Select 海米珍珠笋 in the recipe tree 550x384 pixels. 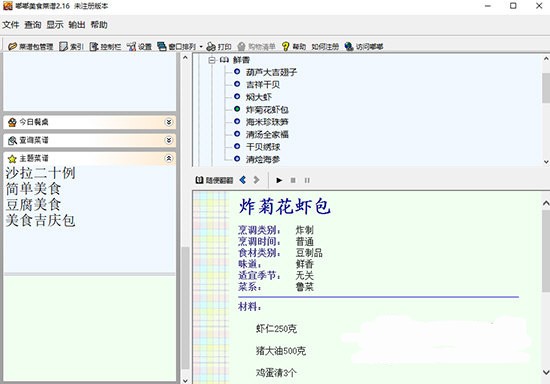pyautogui.click(x=267, y=122)
